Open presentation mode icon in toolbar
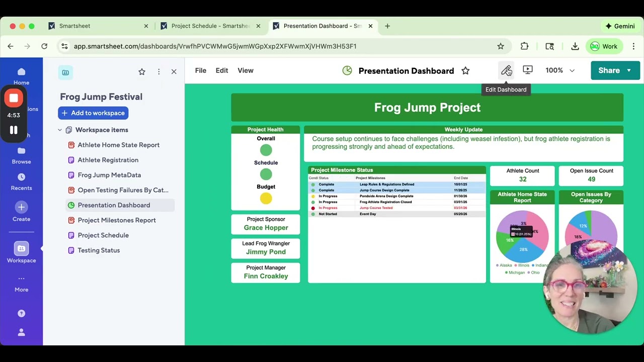The width and height of the screenshot is (644, 362). (x=527, y=70)
